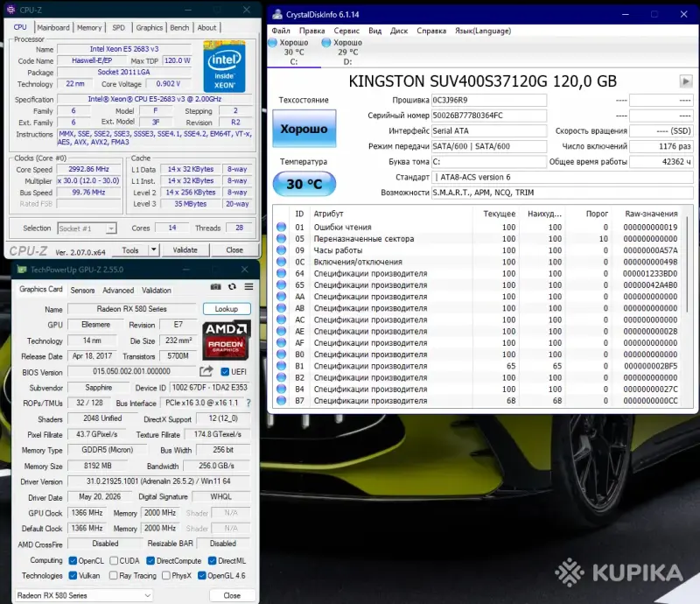
Task: Open the SPD tab in CPU-Z
Action: point(119,28)
